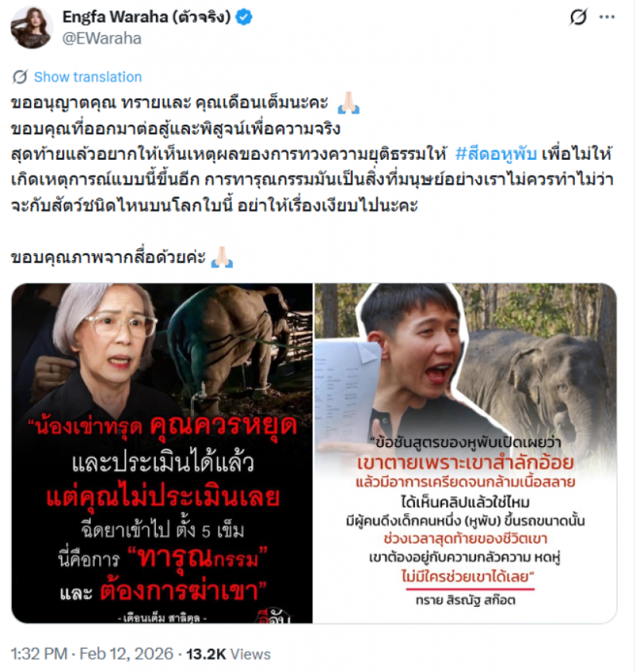
Task: Click the folded hands emoji after last line
Action: pos(222,257)
